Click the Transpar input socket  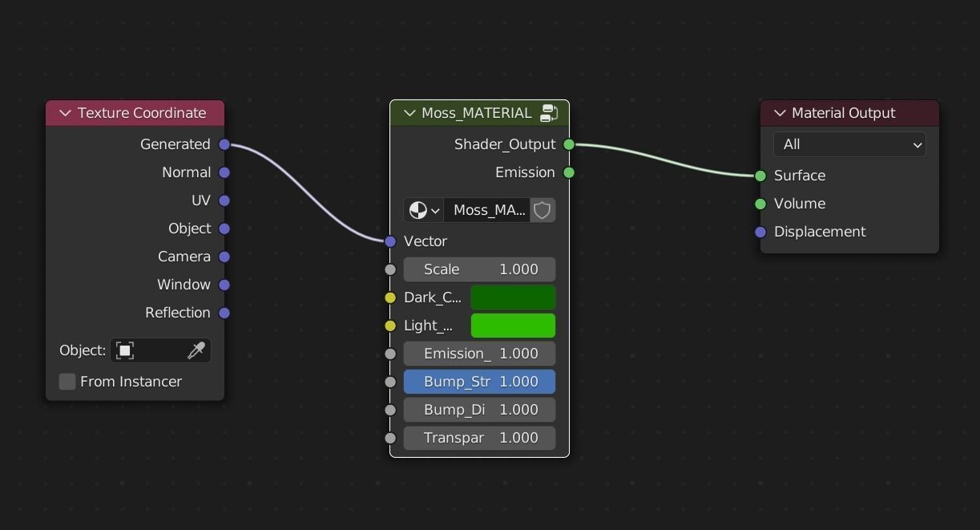(x=390, y=438)
